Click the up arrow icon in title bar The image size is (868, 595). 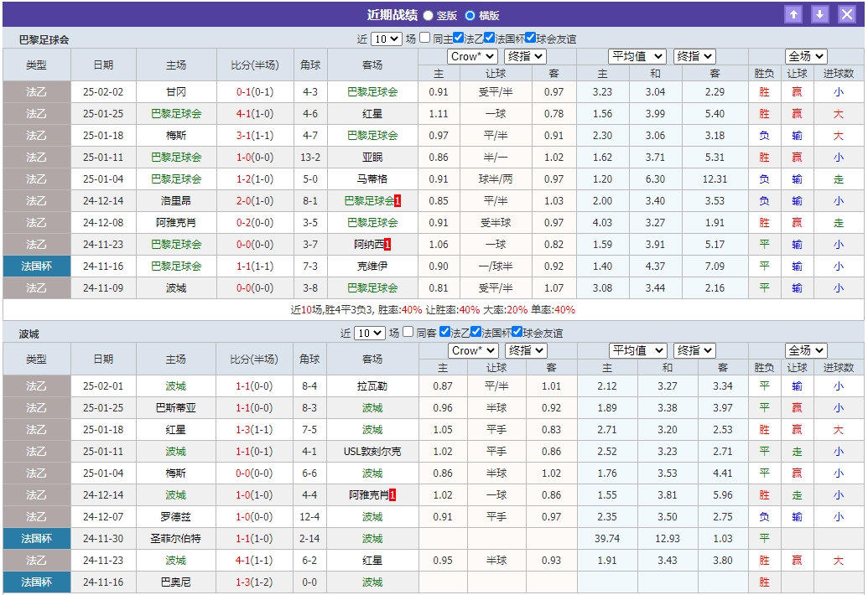794,13
